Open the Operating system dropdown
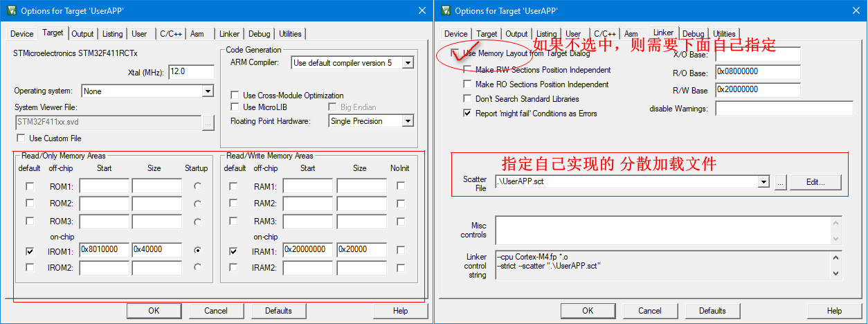The width and height of the screenshot is (868, 324). [208, 91]
